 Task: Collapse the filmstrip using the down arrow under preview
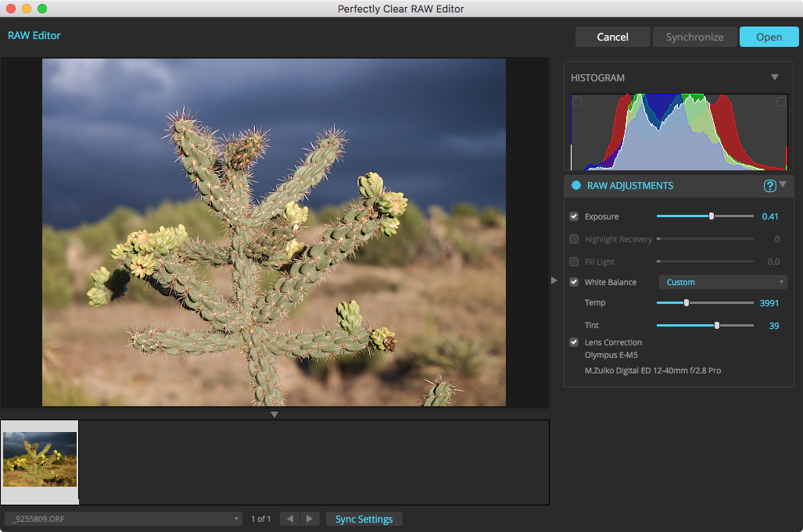point(274,414)
